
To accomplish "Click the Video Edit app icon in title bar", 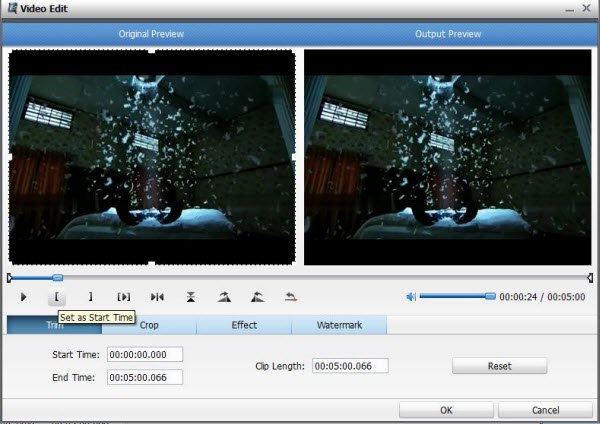I will tap(12, 8).
